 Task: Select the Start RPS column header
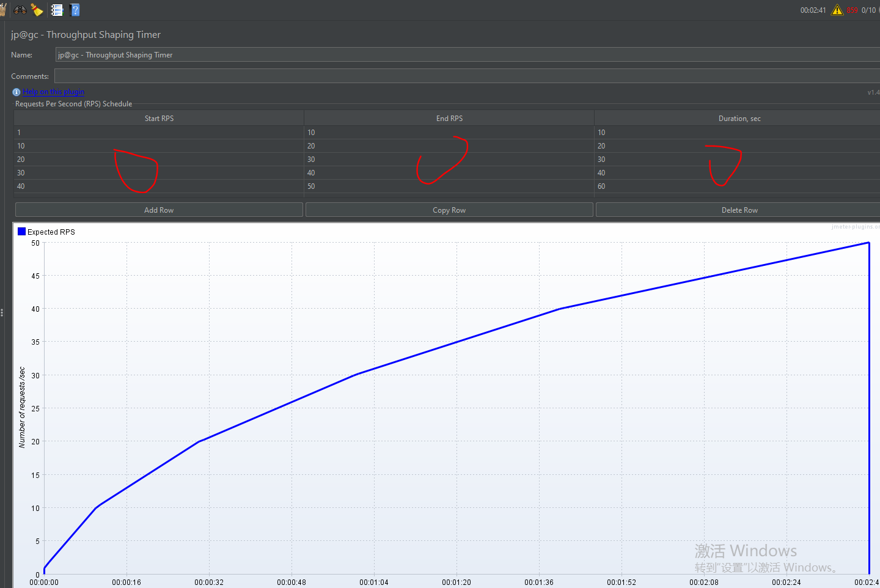(x=159, y=118)
